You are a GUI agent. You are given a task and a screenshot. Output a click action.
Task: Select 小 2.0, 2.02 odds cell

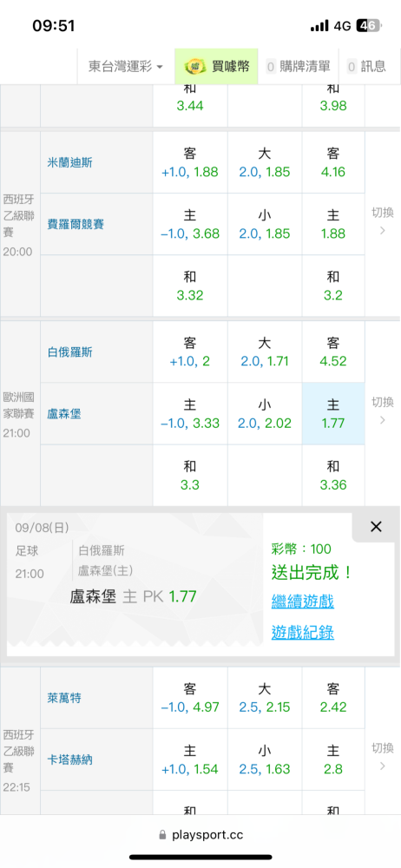tap(265, 413)
